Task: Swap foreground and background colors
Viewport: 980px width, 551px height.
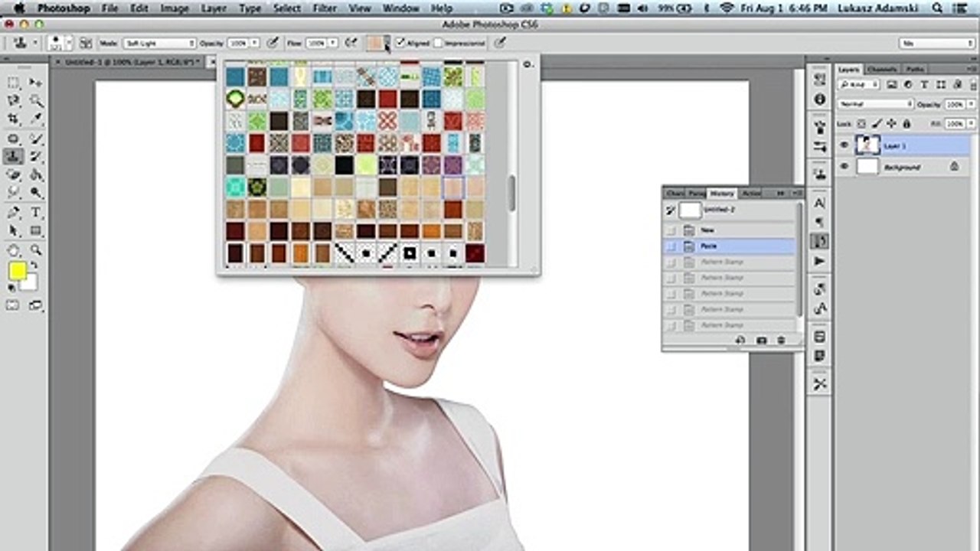Action: pos(34,266)
